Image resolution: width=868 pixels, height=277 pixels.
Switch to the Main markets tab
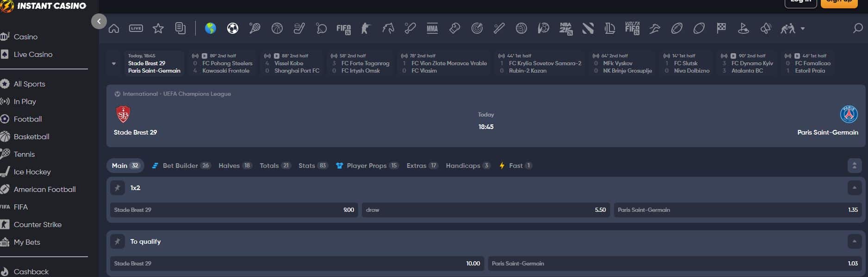tap(125, 166)
